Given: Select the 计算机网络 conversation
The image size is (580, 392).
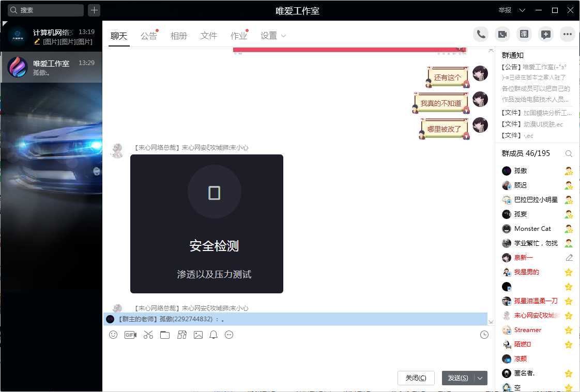Looking at the screenshot, I should click(x=51, y=36).
